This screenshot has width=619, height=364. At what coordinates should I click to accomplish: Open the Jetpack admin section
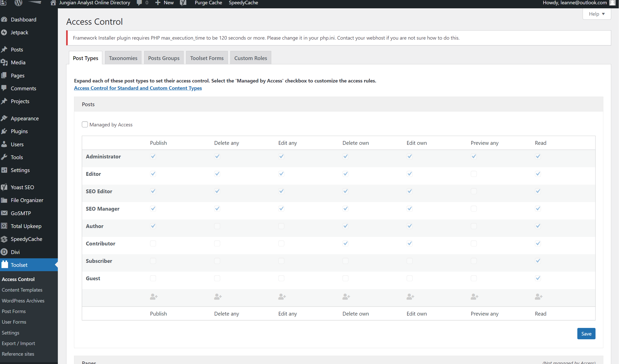coord(19,32)
